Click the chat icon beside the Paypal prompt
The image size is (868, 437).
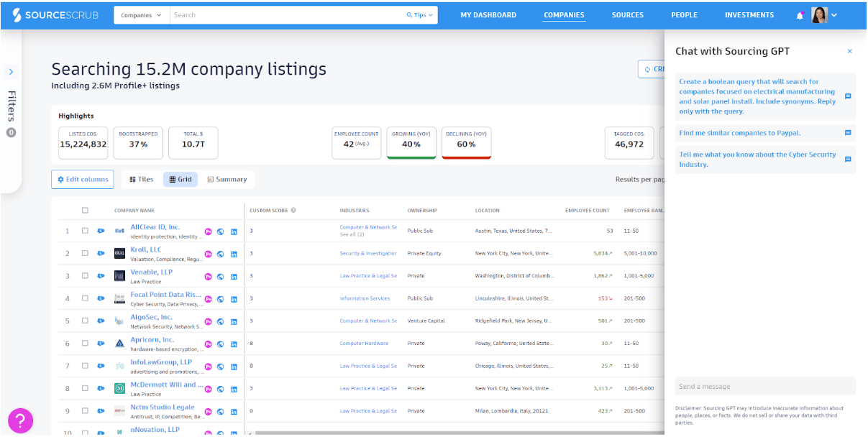pyautogui.click(x=848, y=133)
